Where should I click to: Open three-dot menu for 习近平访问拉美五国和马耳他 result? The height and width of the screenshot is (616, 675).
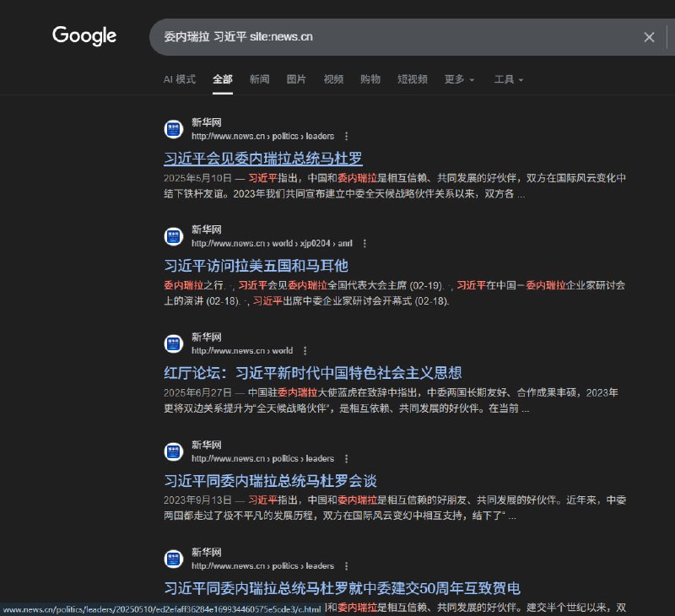pyautogui.click(x=364, y=243)
